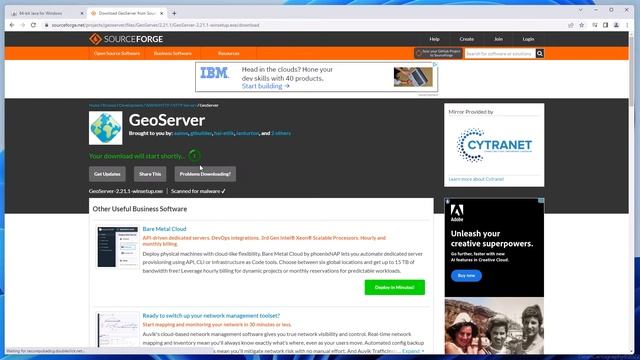640x360 pixels.
Task: Click the Cytranet mirror logo
Action: tap(494, 145)
